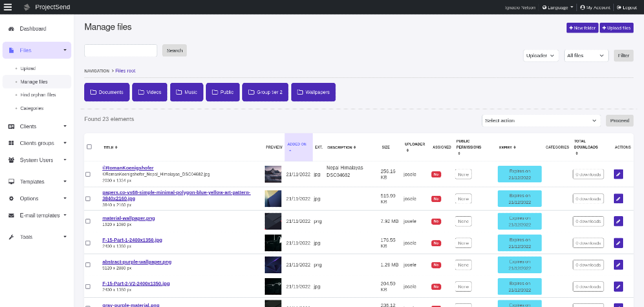Viewport: 644px width, 307px height.
Task: Click the System Users people icon
Action: [12, 160]
